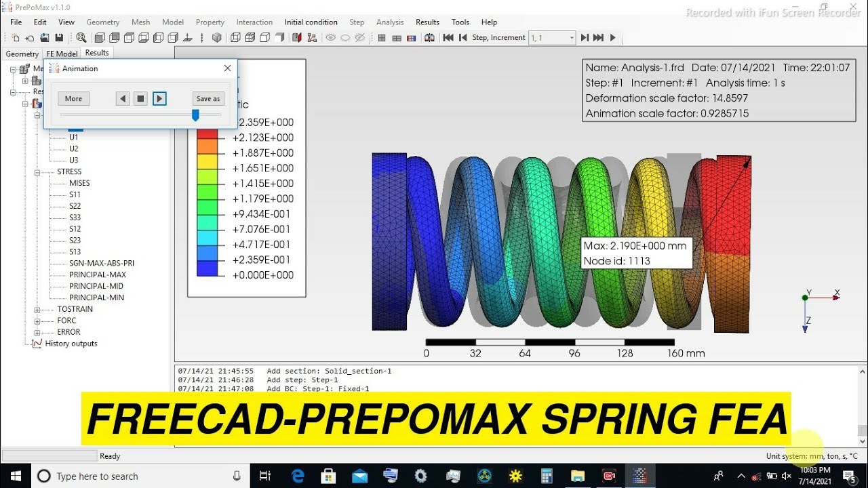Viewport: 868px width, 488px height.
Task: Select the Back view cube icon
Action: 114,38
